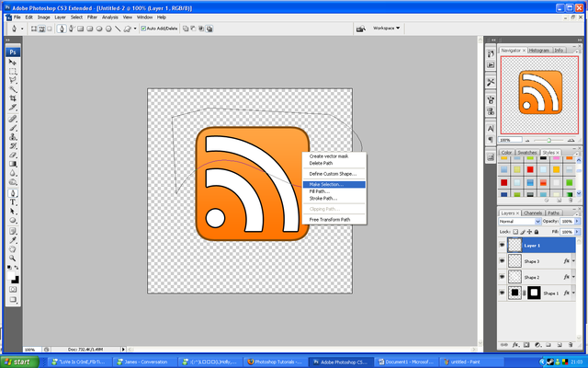Open the Normal blend mode dropdown
588x368 pixels.
pos(520,222)
